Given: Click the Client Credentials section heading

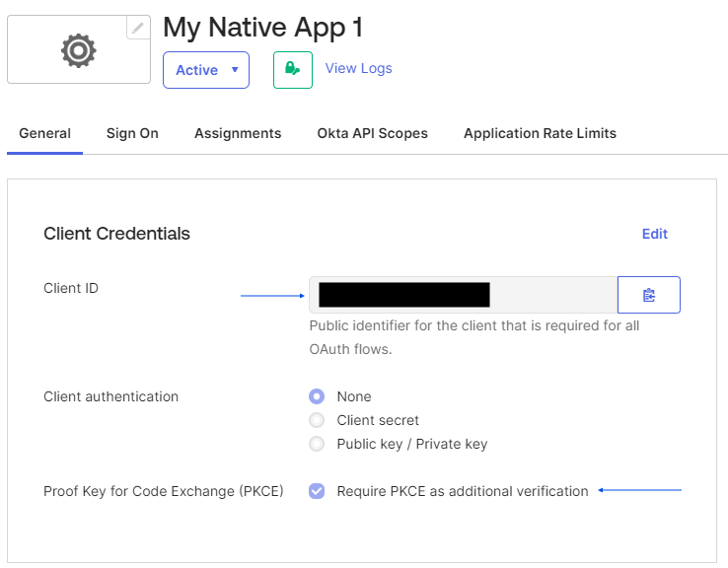Looking at the screenshot, I should coord(116,234).
